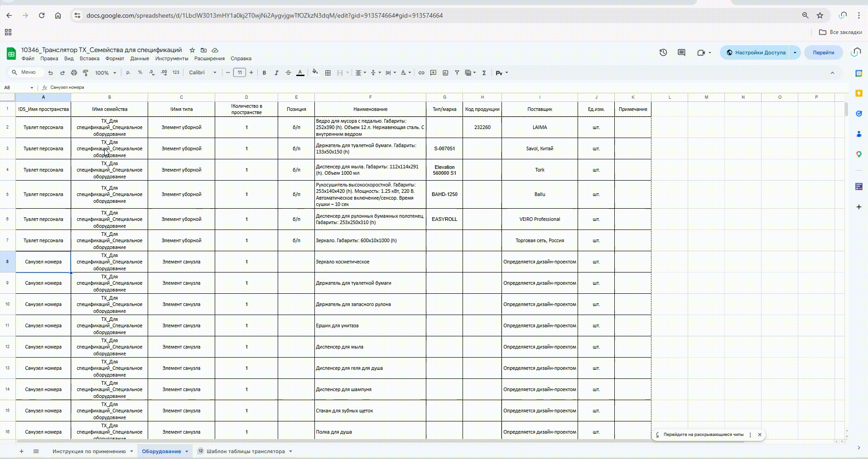
Task: Click the insert link icon
Action: 421,72
